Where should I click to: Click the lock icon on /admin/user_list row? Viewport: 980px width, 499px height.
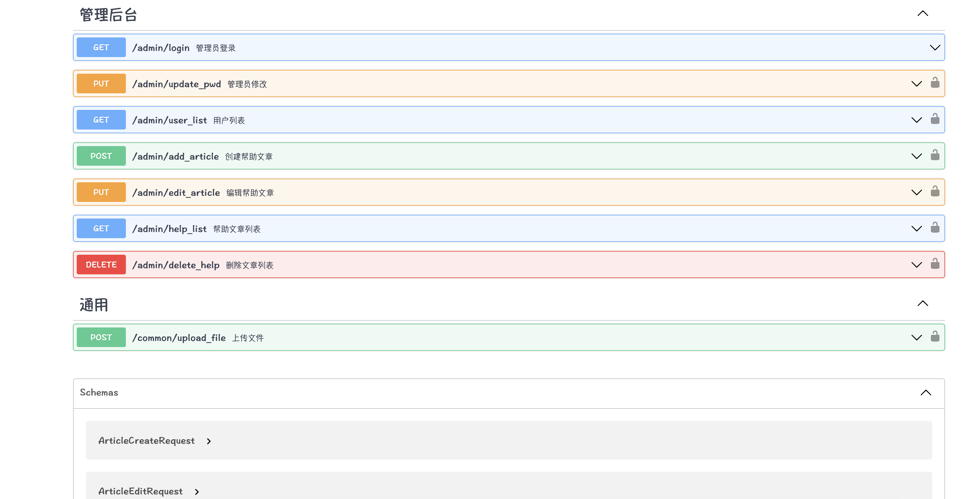[x=935, y=119]
